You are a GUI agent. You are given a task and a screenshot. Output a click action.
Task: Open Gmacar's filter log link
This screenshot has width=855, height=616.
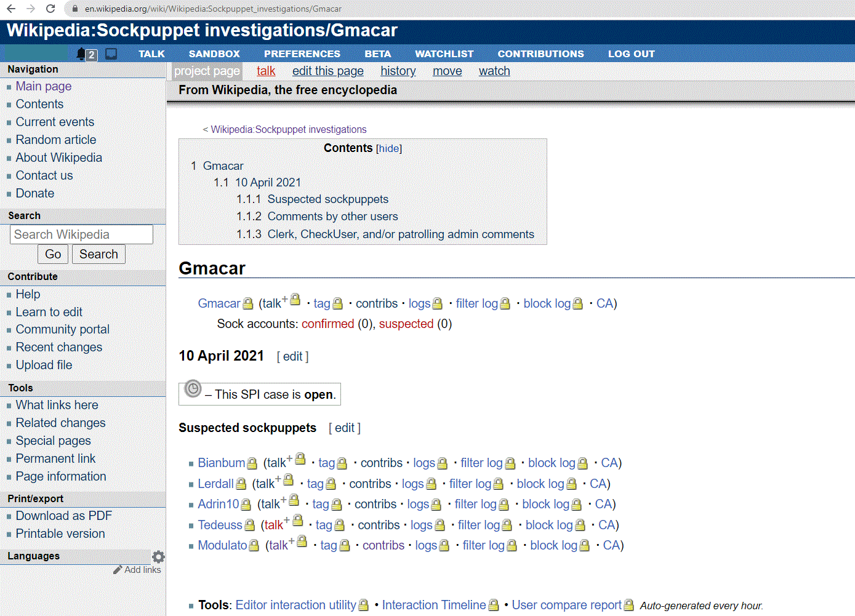(477, 303)
